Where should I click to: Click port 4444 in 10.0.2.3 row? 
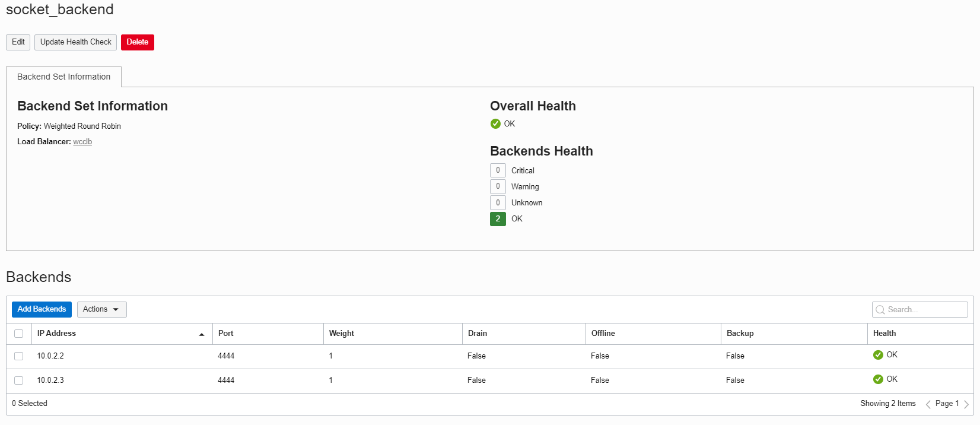[226, 380]
